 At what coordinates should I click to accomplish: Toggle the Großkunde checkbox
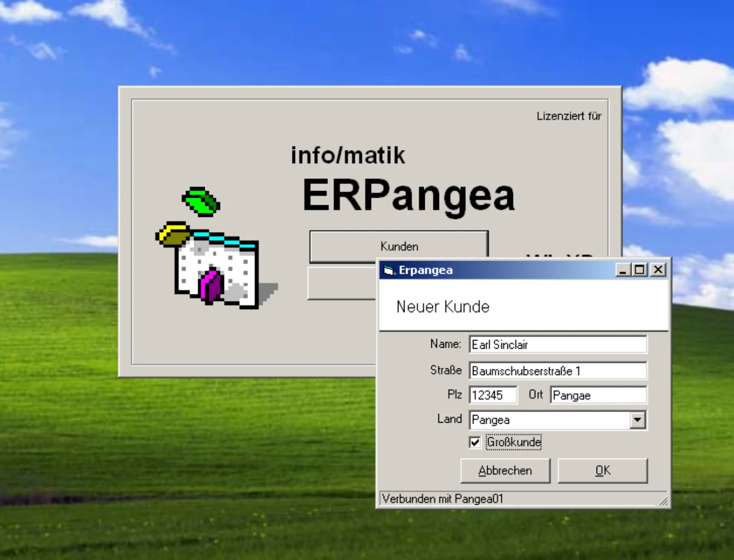point(475,442)
